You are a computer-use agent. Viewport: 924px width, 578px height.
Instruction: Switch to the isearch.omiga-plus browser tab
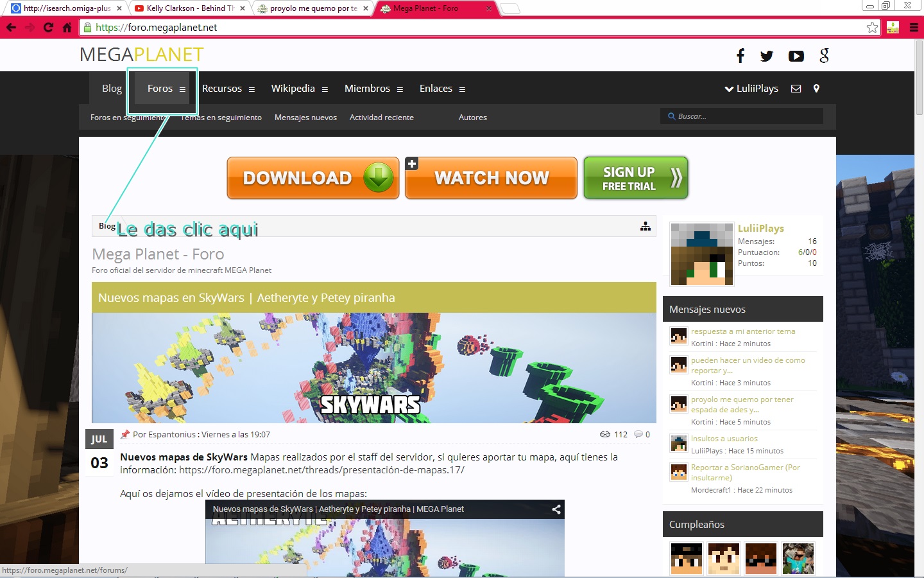point(67,8)
